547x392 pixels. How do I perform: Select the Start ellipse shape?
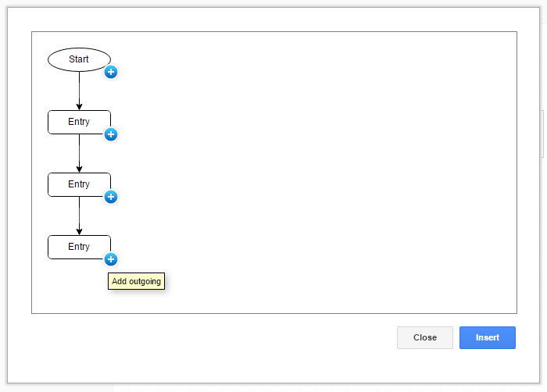(79, 59)
